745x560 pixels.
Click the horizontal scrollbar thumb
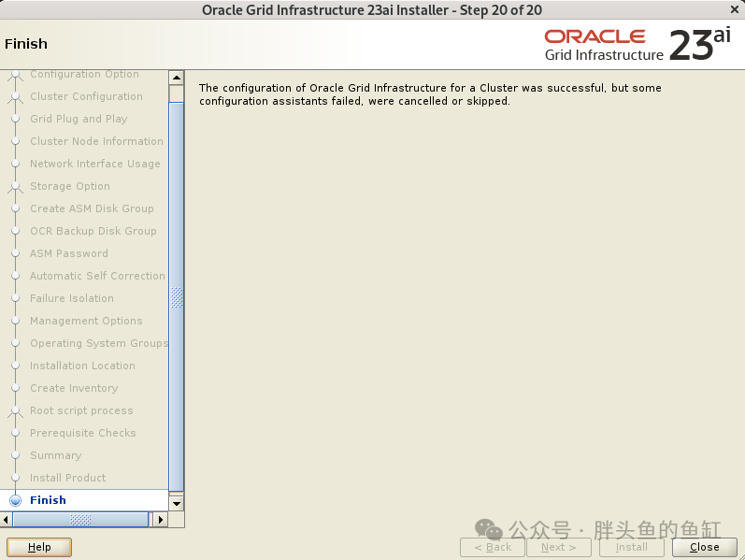pos(80,520)
